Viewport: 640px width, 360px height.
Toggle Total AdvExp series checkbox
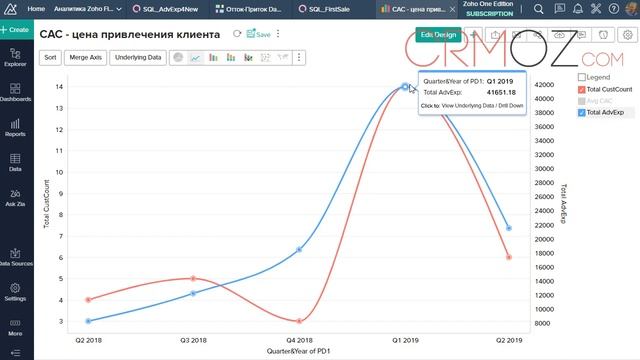(582, 113)
